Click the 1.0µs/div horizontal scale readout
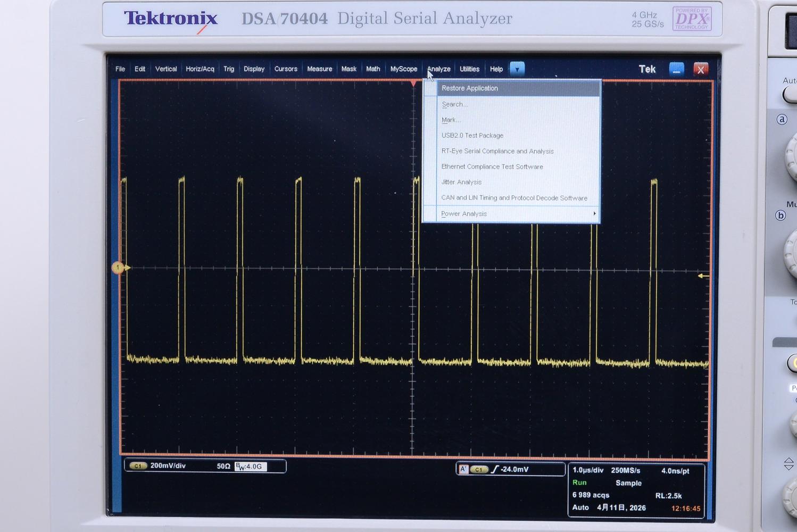797x532 pixels. pyautogui.click(x=588, y=470)
